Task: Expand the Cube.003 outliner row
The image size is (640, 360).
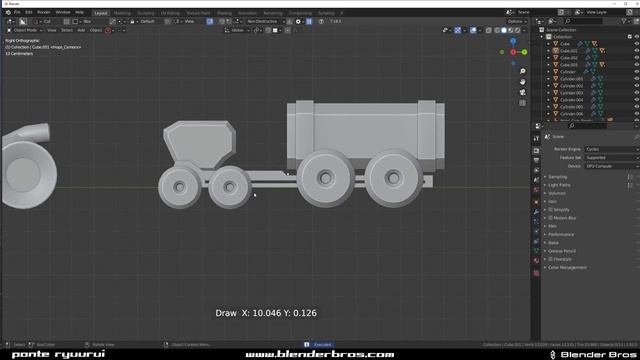Action: tap(548, 65)
